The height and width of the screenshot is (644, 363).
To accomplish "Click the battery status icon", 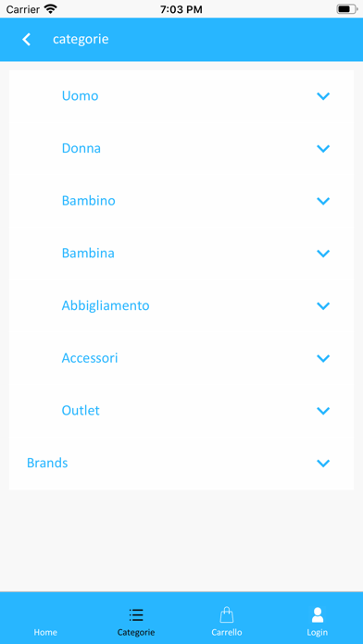I will tap(347, 9).
